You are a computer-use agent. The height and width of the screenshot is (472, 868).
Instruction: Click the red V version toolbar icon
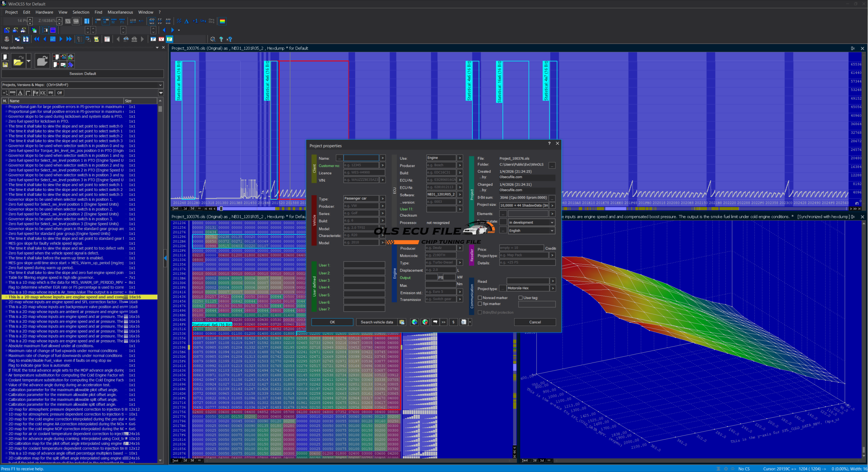(161, 39)
